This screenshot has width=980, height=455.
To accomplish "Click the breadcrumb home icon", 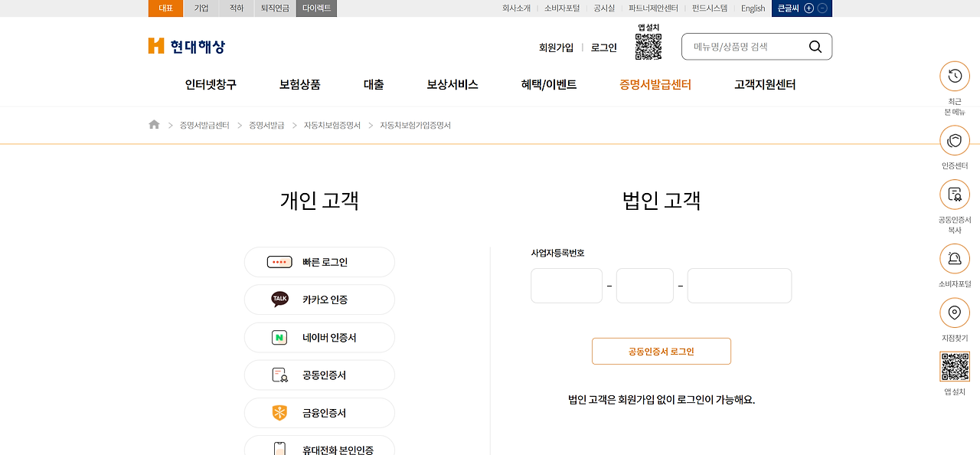I will tap(154, 125).
